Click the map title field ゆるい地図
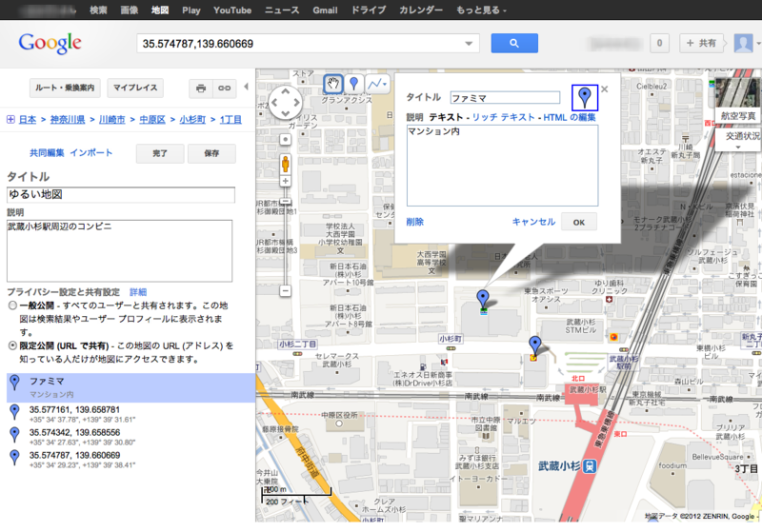The width and height of the screenshot is (762, 532). [x=121, y=195]
